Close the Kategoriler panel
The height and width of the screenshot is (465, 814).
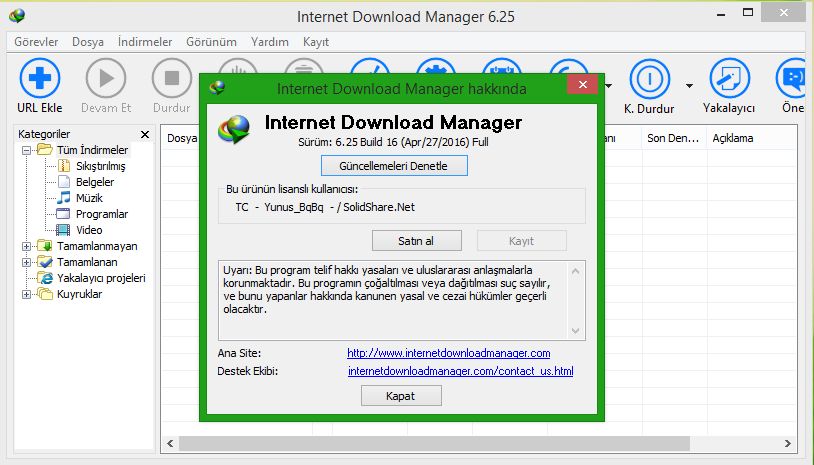145,134
